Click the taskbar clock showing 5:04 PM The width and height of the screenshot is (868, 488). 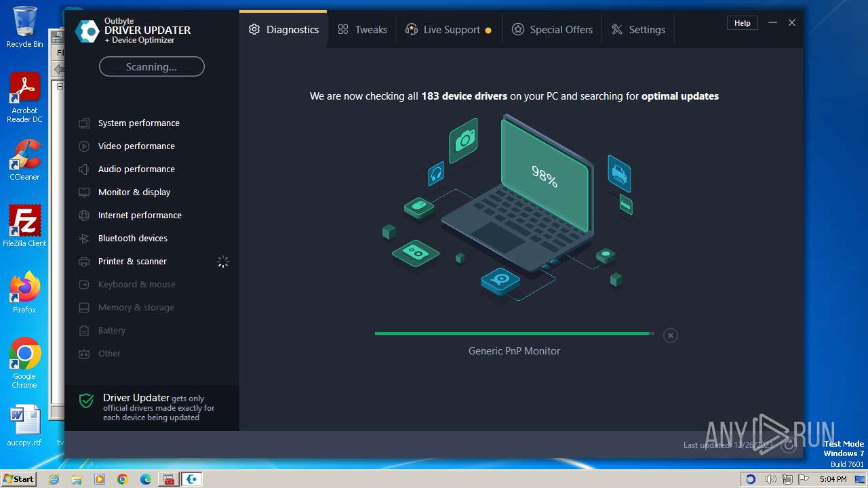833,479
